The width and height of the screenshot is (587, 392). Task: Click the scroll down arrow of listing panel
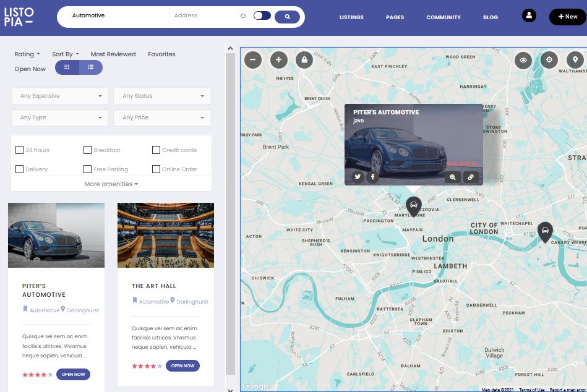pos(230,390)
